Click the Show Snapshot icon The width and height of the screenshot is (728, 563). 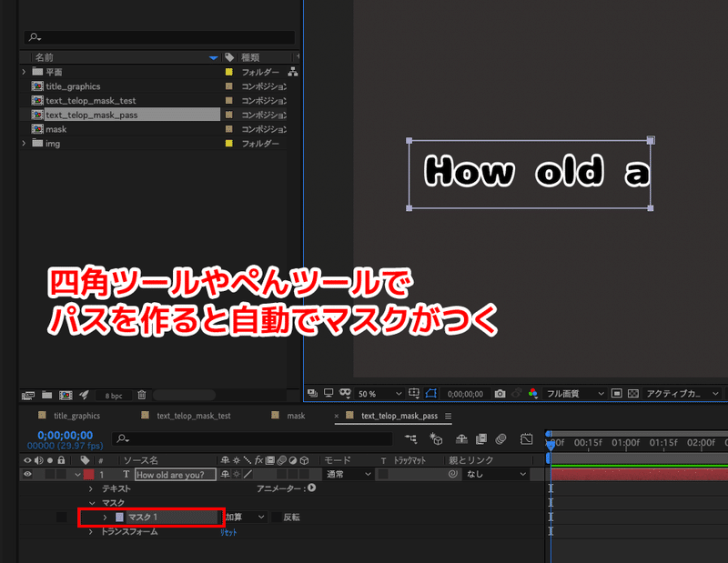(516, 393)
